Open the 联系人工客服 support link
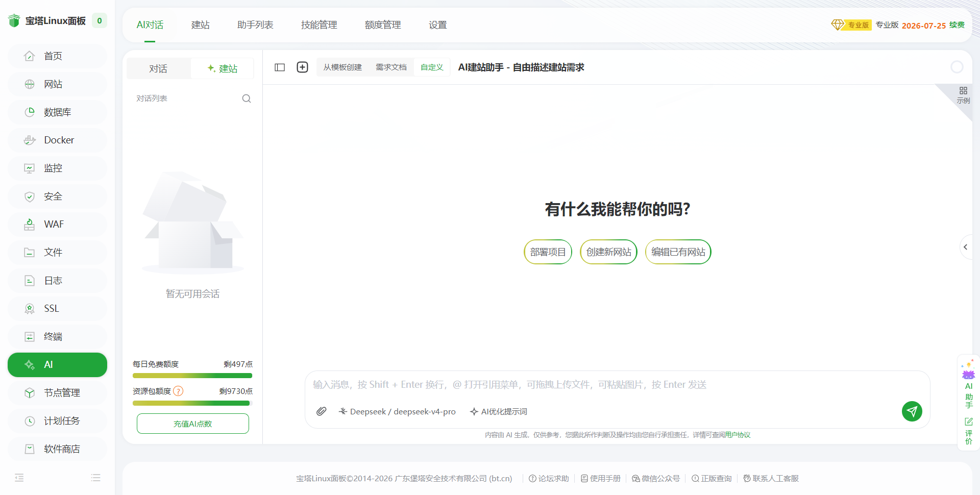 click(771, 478)
